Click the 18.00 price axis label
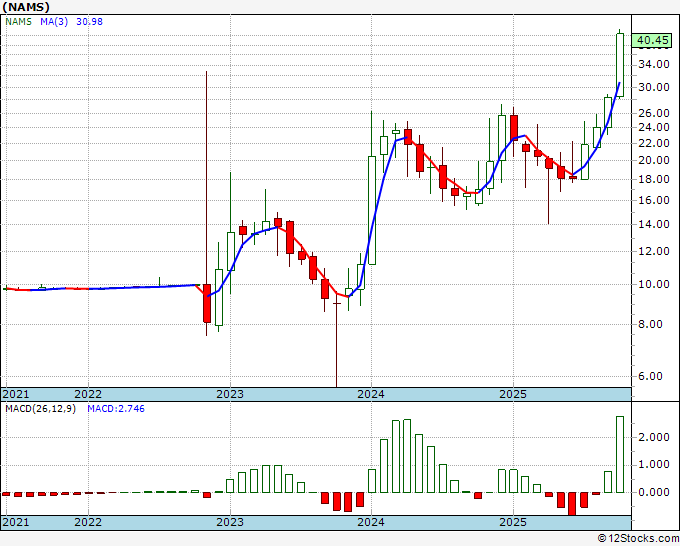 pos(654,179)
